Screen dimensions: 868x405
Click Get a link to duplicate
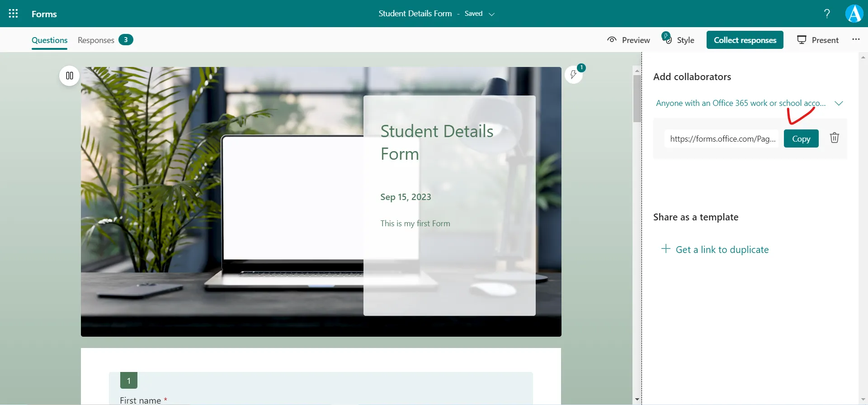pyautogui.click(x=722, y=249)
